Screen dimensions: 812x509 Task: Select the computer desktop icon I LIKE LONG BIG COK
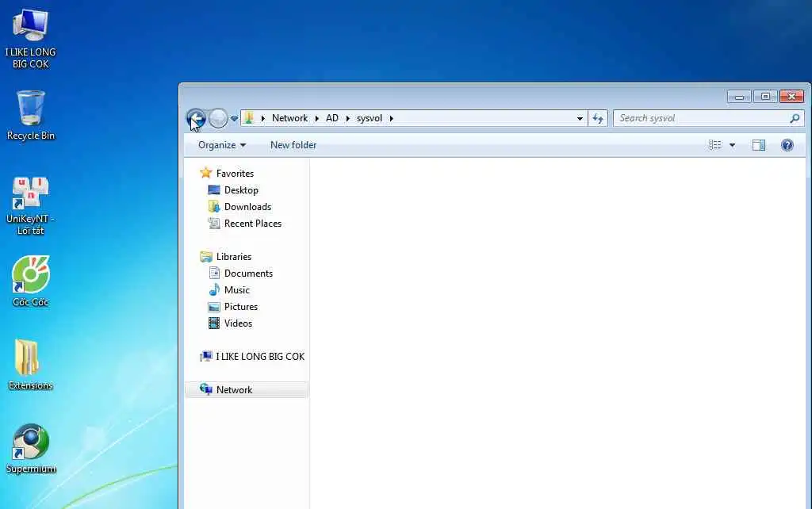coord(31,38)
